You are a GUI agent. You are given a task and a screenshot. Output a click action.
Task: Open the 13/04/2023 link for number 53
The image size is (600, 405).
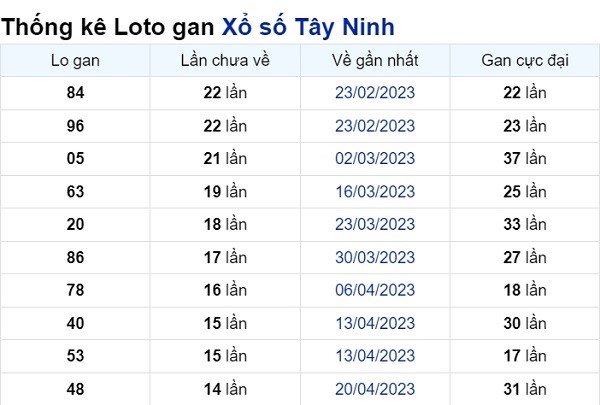click(x=375, y=356)
